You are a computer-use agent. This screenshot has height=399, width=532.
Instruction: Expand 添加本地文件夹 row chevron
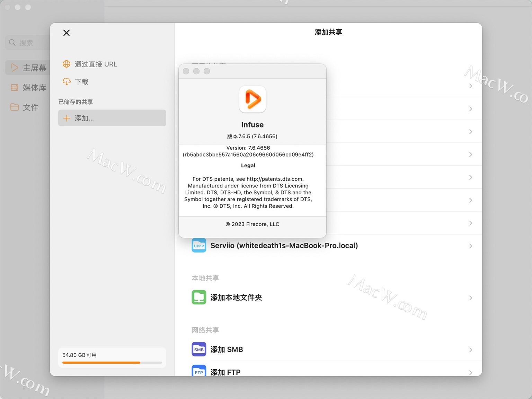[x=470, y=298]
